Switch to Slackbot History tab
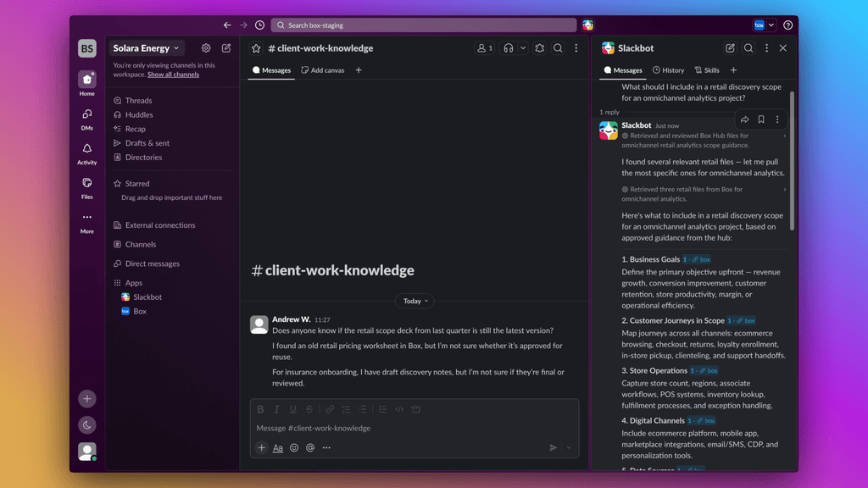 (x=668, y=70)
